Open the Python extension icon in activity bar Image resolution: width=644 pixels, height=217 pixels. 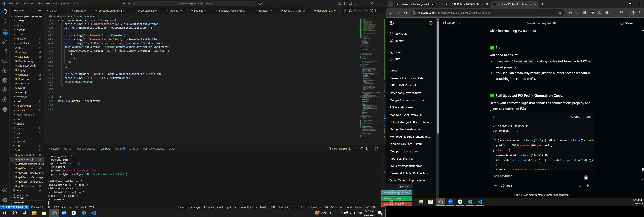(5, 109)
